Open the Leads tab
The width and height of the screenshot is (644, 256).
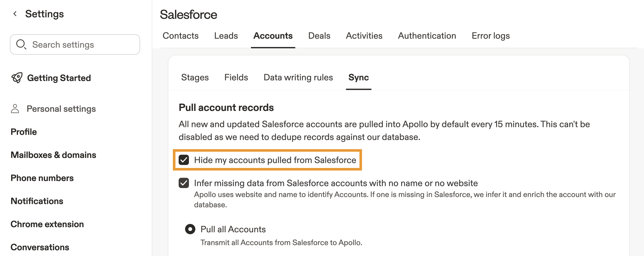(x=226, y=36)
